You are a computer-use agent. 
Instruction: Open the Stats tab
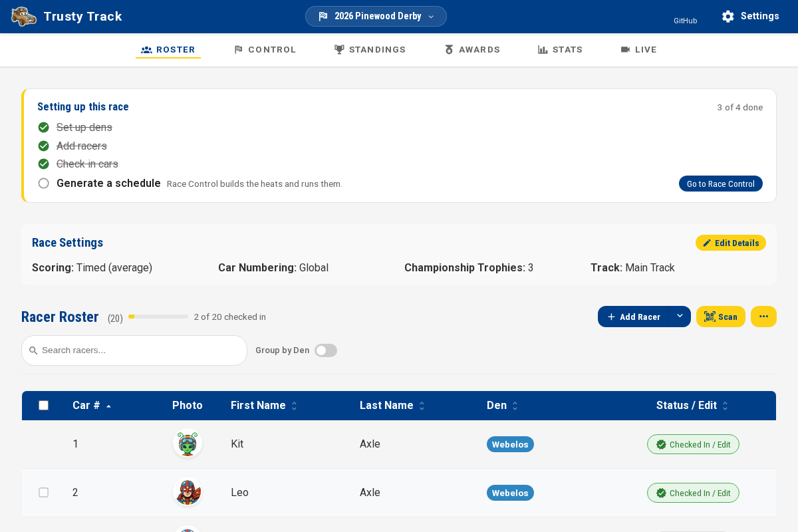click(561, 50)
